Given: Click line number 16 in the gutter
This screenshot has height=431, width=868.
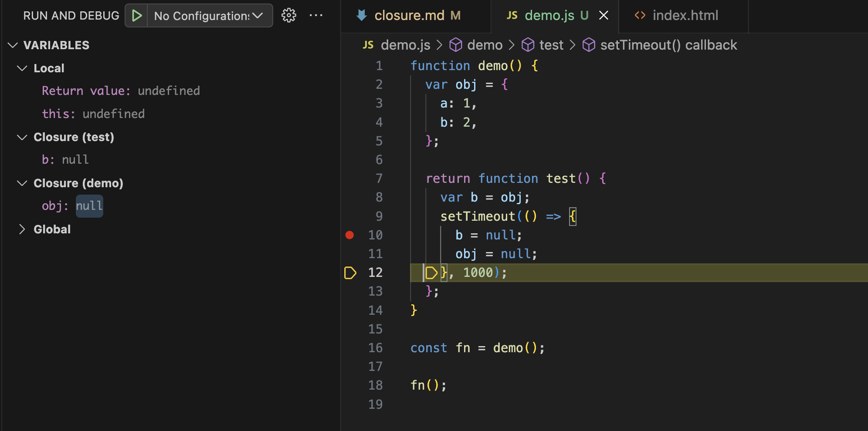Looking at the screenshot, I should coord(375,348).
